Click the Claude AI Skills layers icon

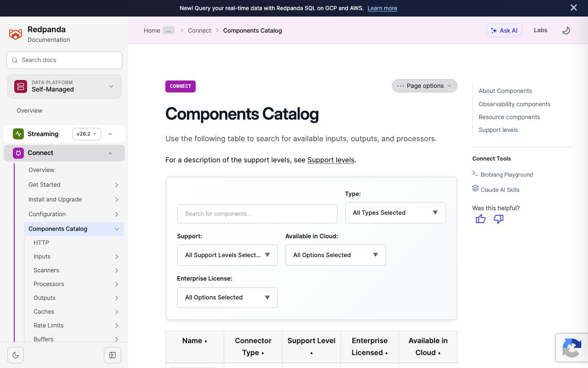point(475,189)
